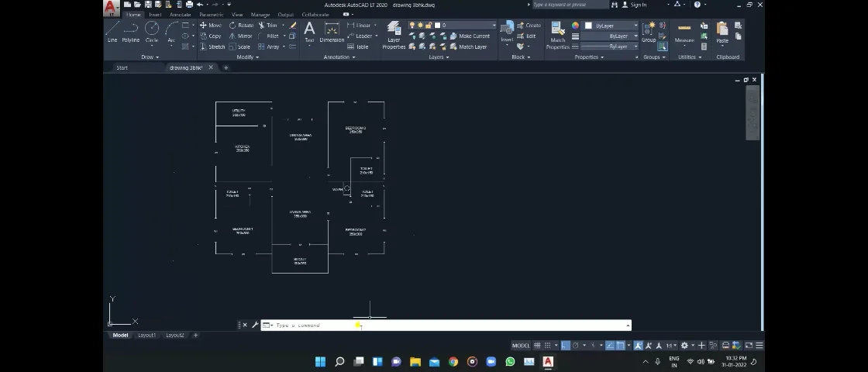This screenshot has height=372, width=868.
Task: Open annotation scale 1:1 dropdown
Action: pyautogui.click(x=670, y=346)
